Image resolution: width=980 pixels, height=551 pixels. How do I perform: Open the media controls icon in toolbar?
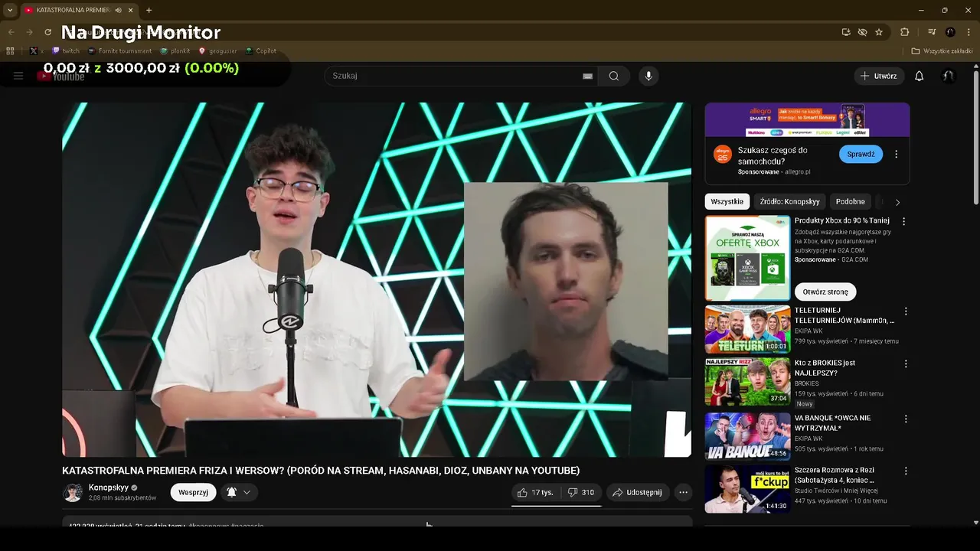pyautogui.click(x=932, y=32)
